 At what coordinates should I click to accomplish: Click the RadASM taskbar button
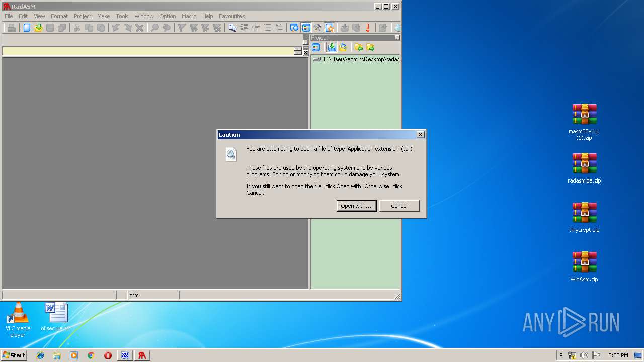(142, 355)
